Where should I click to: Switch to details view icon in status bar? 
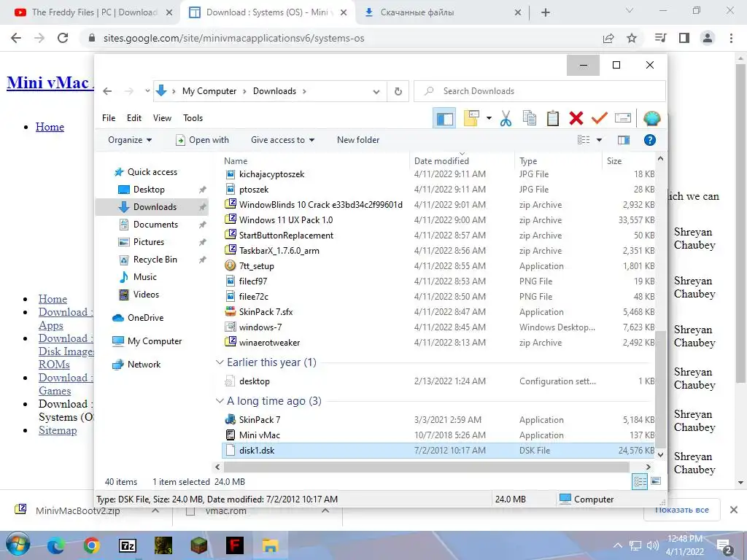tap(640, 481)
